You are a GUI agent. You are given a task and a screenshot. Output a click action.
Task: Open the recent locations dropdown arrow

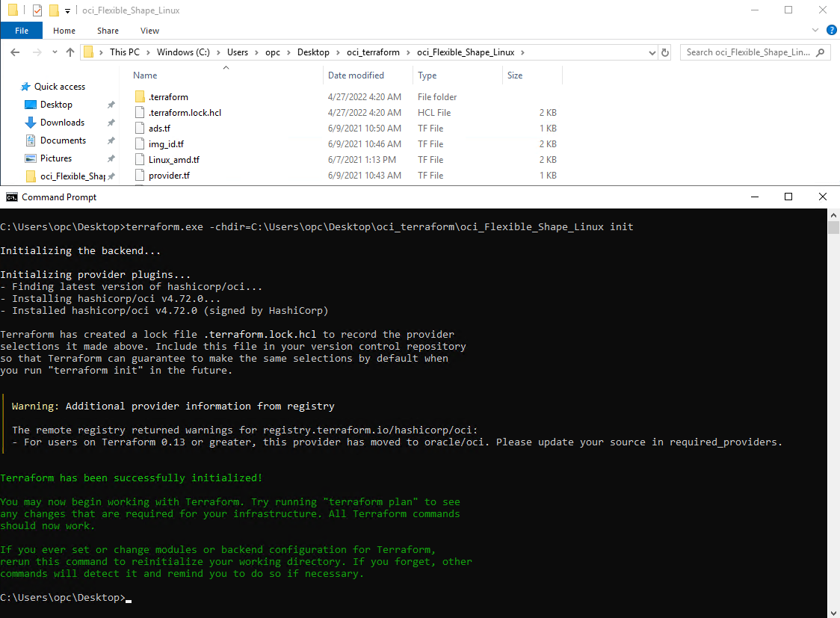point(55,52)
